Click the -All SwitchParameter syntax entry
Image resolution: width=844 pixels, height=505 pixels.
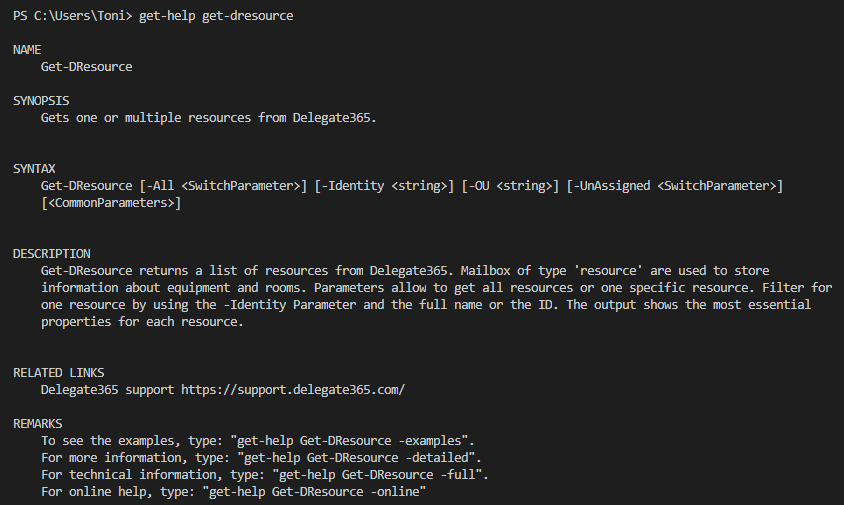pos(223,186)
